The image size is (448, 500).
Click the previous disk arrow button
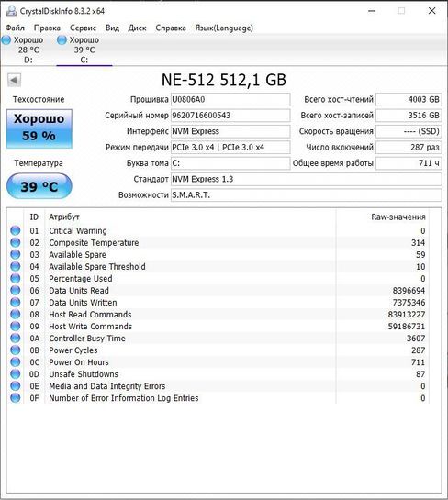(14, 80)
